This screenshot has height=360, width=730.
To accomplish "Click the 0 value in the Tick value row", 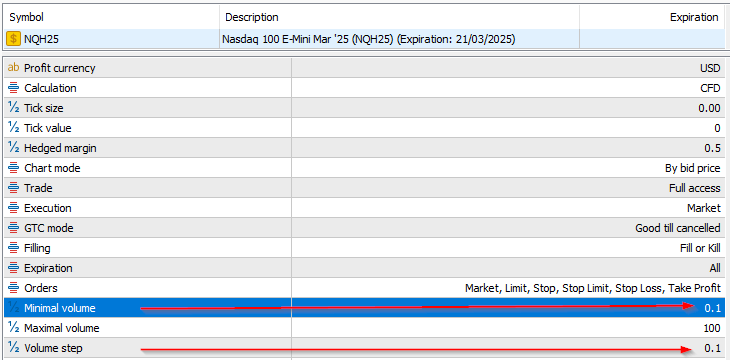I will tap(717, 128).
